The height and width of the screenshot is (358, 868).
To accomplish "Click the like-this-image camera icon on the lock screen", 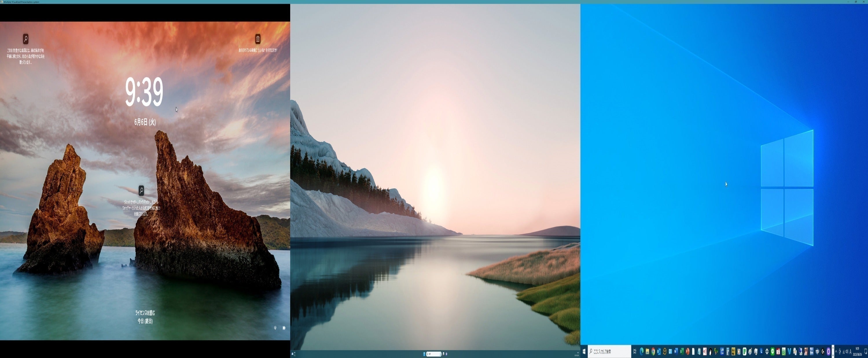I will click(258, 39).
